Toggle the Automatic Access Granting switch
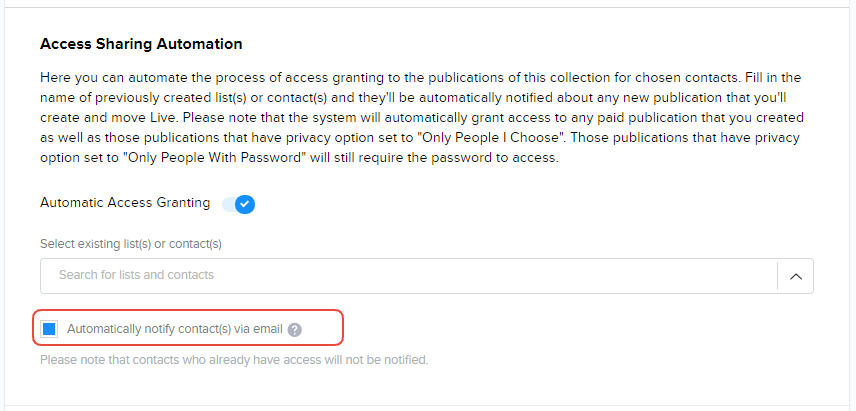 [239, 204]
